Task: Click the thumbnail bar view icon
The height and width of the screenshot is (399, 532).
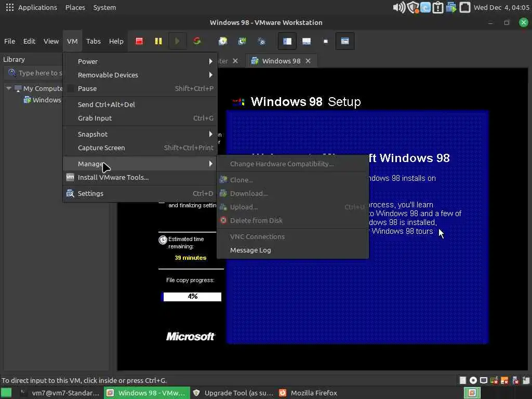Action: point(307,41)
